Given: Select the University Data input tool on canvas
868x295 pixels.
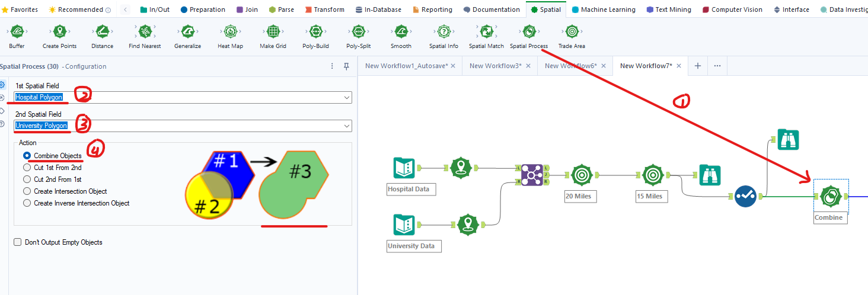Looking at the screenshot, I should (x=404, y=225).
